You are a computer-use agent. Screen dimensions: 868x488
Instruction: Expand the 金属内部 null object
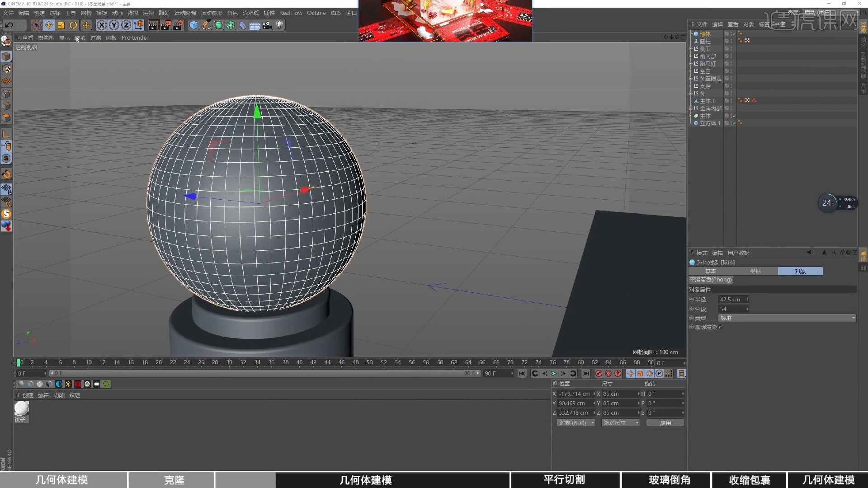690,108
